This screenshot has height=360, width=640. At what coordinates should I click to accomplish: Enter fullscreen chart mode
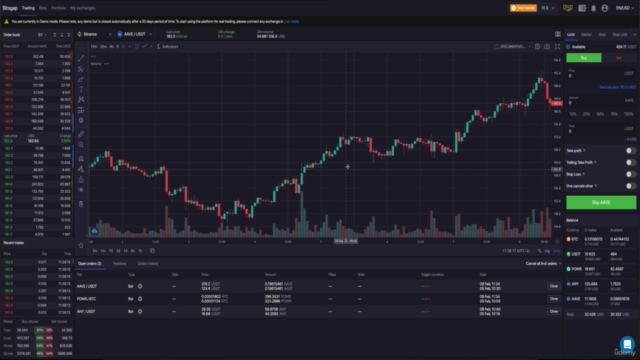pyautogui.click(x=557, y=47)
